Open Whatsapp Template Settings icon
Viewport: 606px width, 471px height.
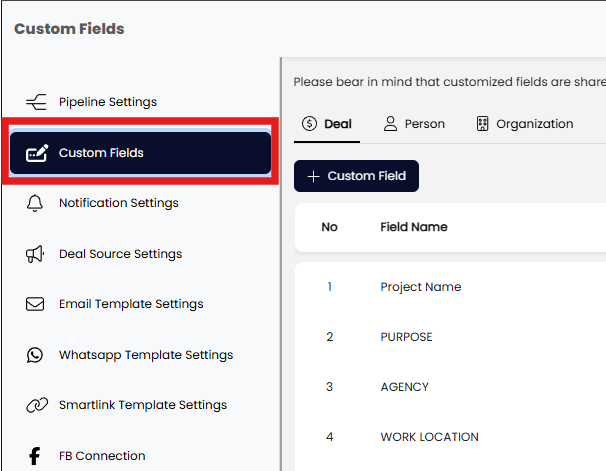(36, 355)
